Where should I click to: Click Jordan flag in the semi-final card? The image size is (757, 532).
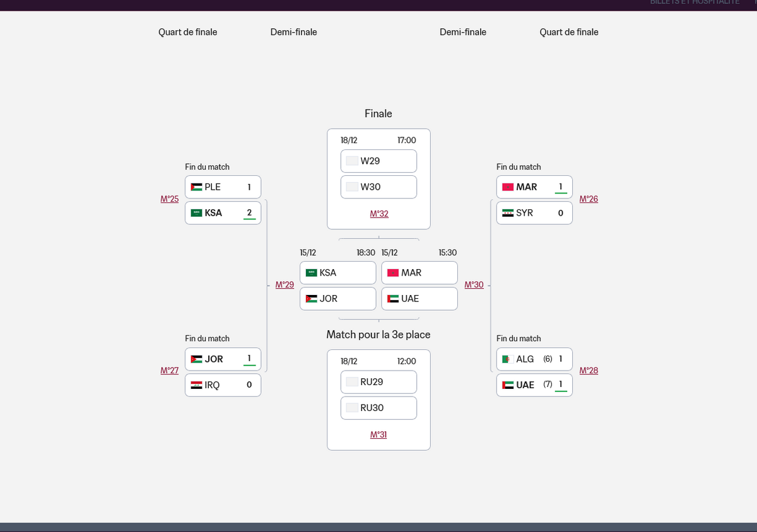point(312,299)
